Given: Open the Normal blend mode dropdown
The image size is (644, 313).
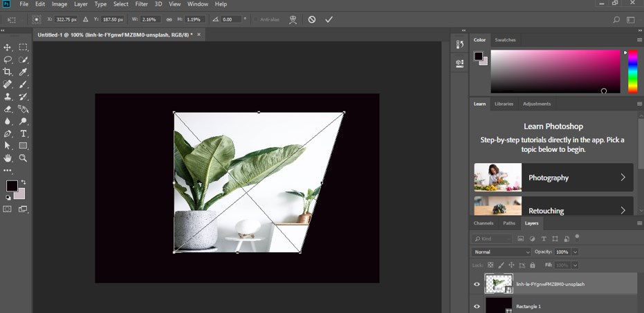Looking at the screenshot, I should pos(502,252).
